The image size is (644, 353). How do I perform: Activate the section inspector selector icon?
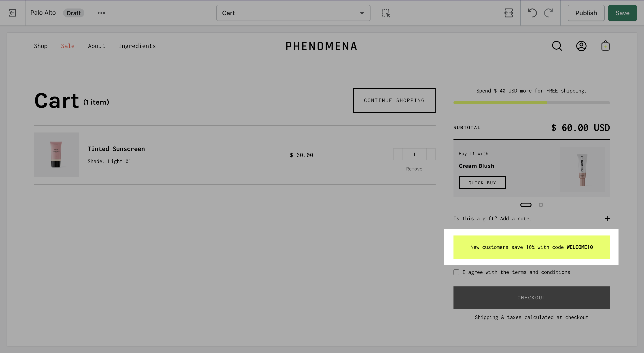pyautogui.click(x=386, y=13)
